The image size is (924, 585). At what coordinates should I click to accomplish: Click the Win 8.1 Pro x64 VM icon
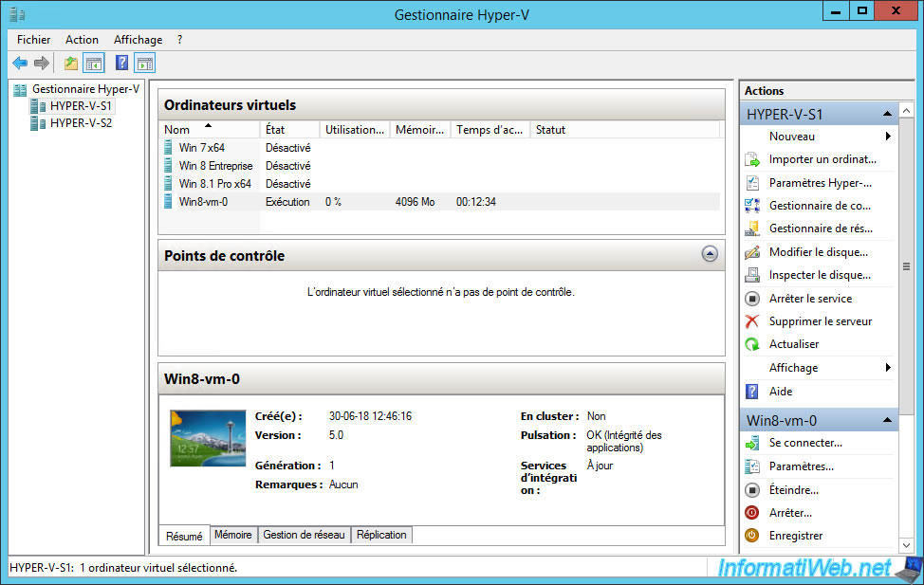(169, 184)
